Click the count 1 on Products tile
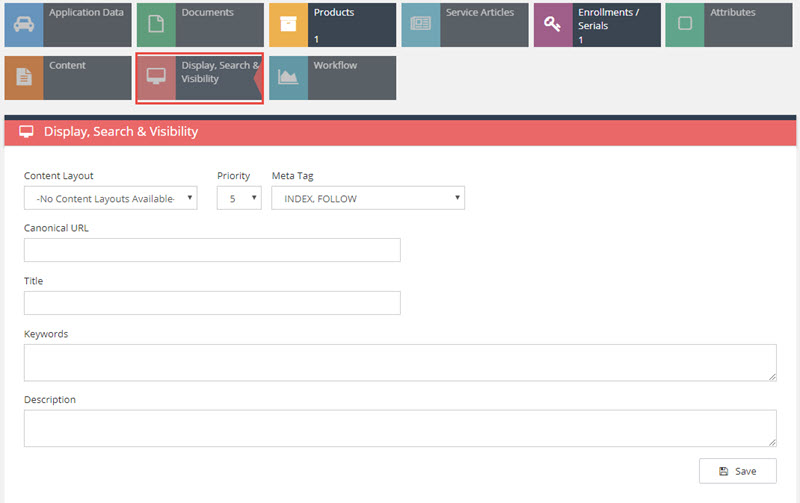Viewport: 800px width, 503px height. click(316, 39)
